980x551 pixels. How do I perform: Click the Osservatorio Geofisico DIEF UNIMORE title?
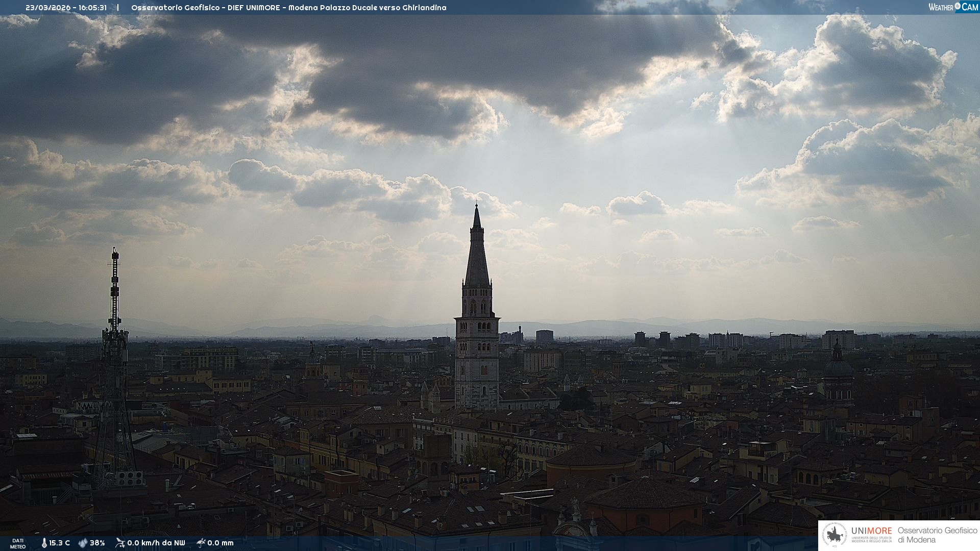coord(288,8)
